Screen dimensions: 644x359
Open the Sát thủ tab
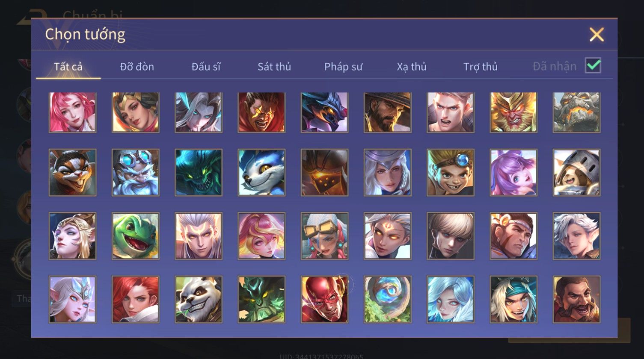tap(274, 67)
